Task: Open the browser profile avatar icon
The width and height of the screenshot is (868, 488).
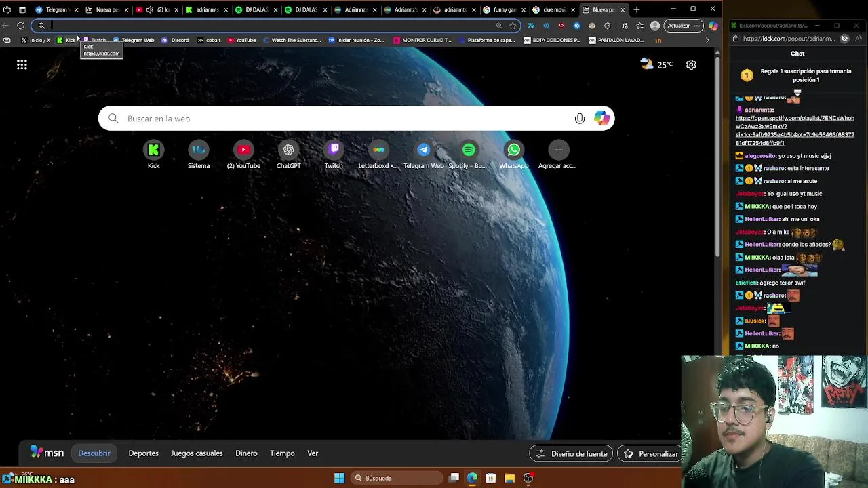Action: (654, 26)
